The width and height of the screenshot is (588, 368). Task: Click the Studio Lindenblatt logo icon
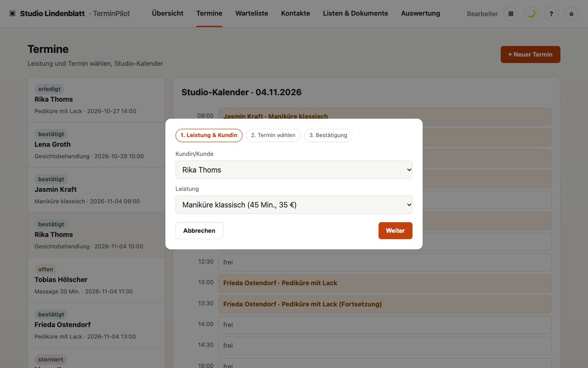pos(12,14)
